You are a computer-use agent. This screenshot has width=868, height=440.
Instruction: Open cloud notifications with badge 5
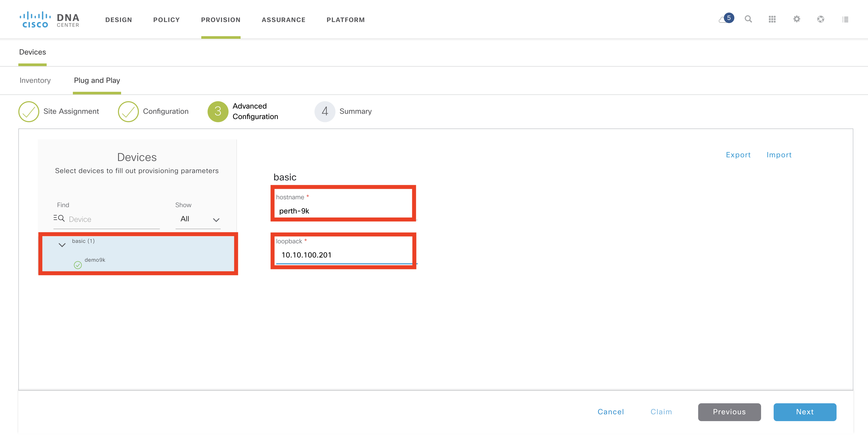(x=725, y=19)
